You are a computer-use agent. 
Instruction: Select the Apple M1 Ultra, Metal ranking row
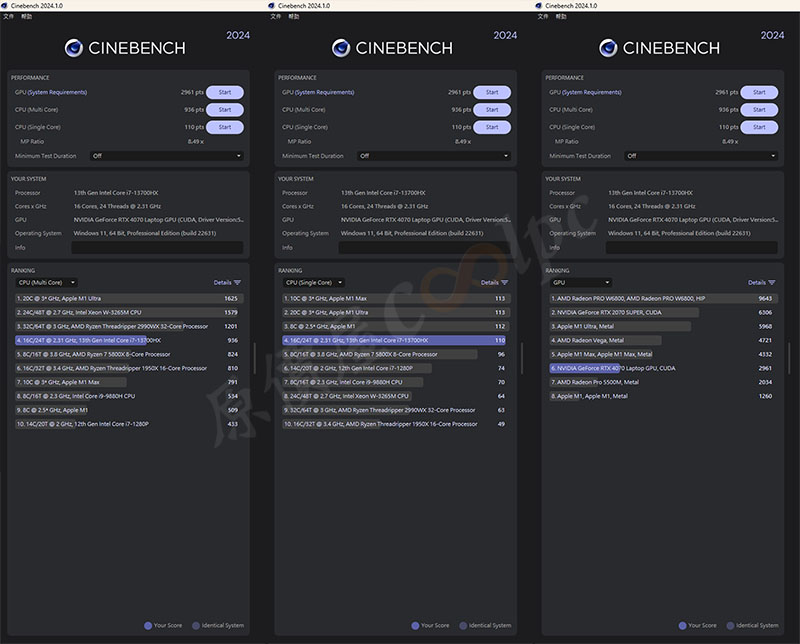(x=664, y=326)
